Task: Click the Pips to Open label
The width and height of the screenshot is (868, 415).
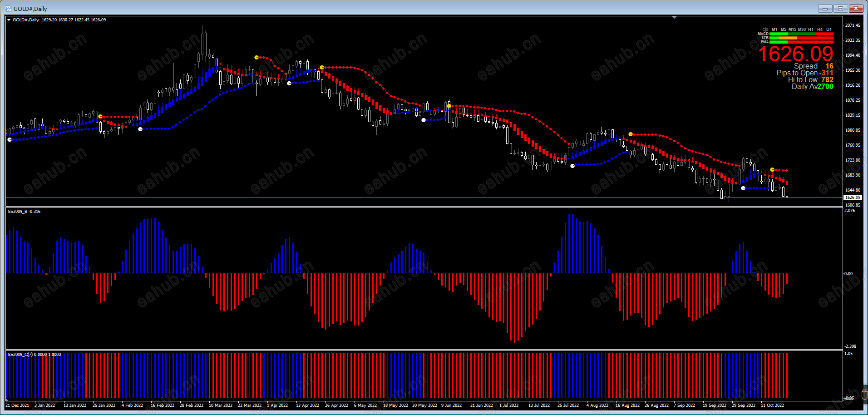Action: pyautogui.click(x=797, y=73)
